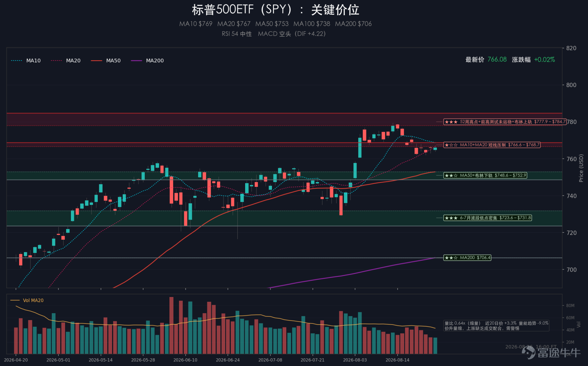Click the chart title 标普500ETF (SPY) 关键价位
This screenshot has width=588, height=366.
coord(276,10)
